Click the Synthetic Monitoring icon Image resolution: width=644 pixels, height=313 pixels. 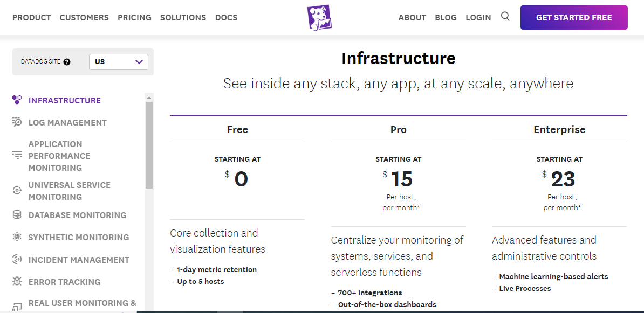tap(17, 237)
